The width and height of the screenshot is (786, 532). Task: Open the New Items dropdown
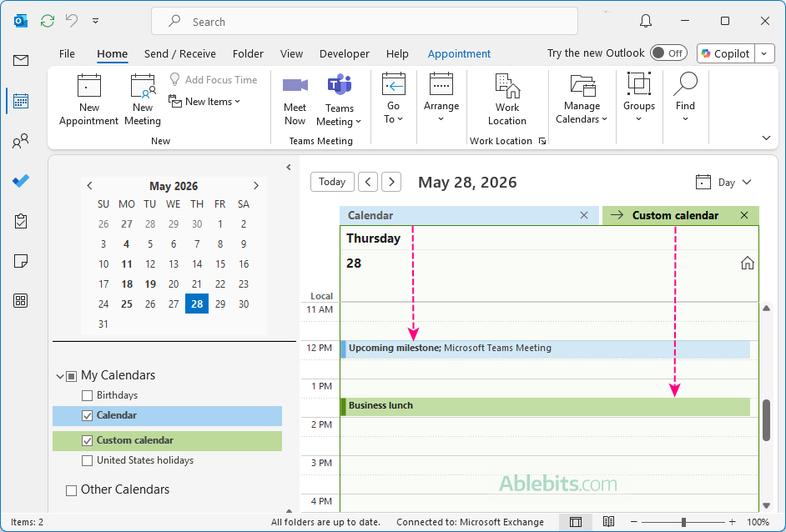tap(204, 101)
